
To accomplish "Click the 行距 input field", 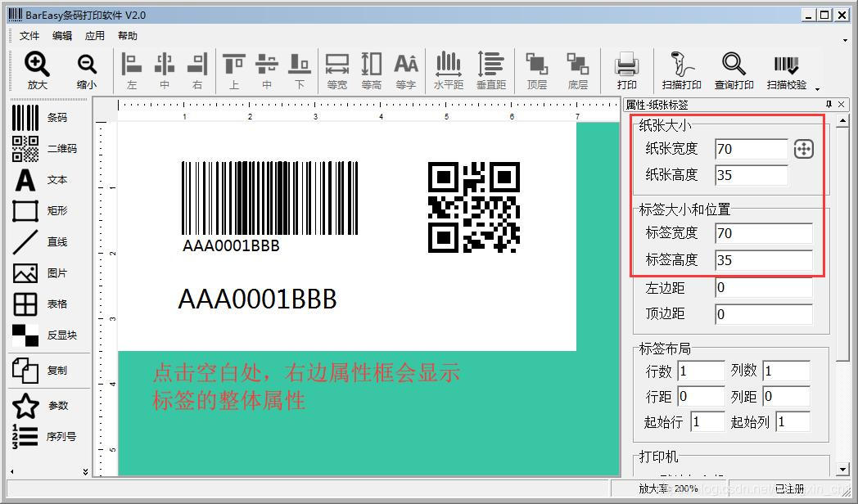I will (x=702, y=396).
